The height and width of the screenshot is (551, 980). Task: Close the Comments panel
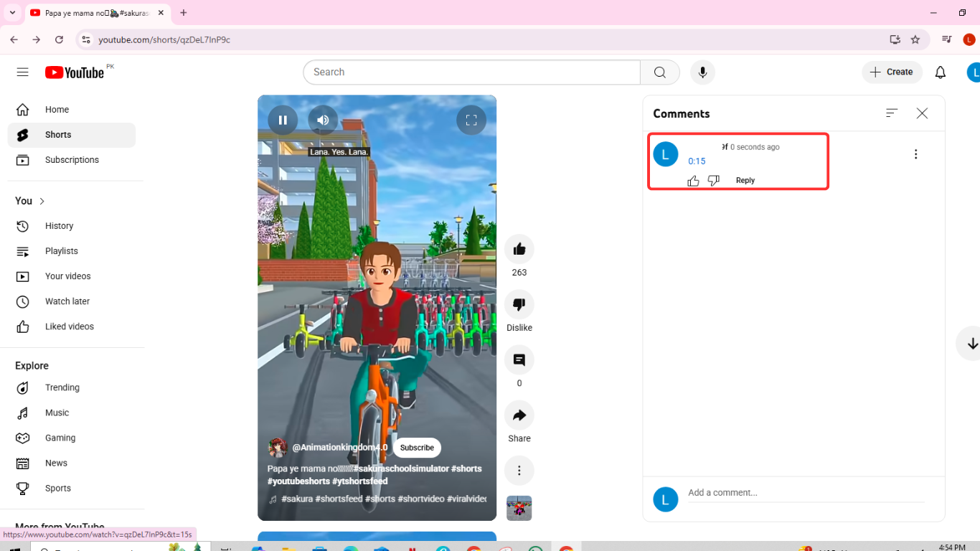[x=922, y=113]
